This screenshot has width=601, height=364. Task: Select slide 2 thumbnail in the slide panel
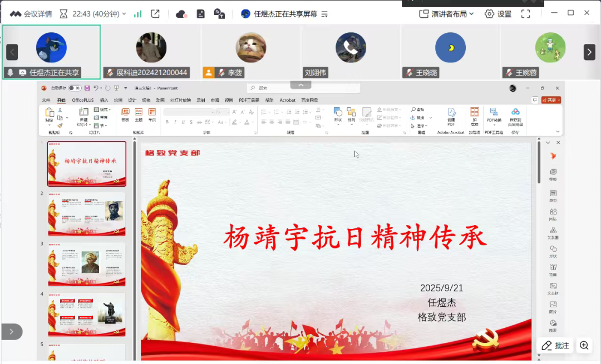click(x=86, y=214)
